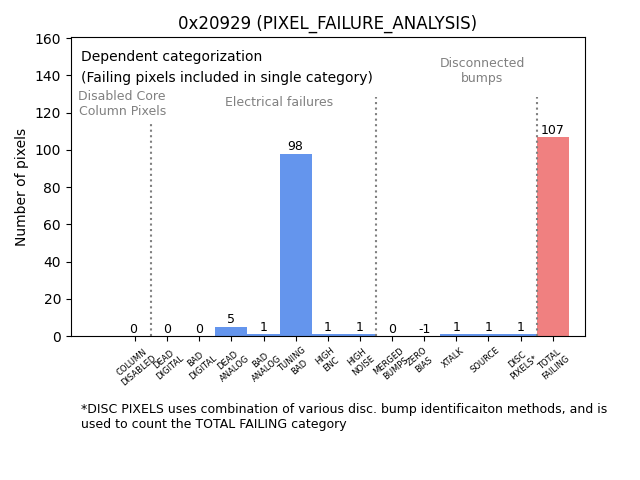Click the value label 5 above DEAD ANALOG

(231, 320)
